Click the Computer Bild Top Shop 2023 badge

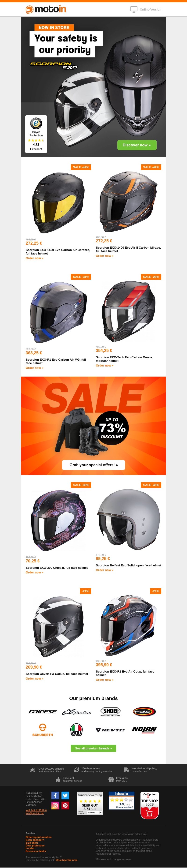tap(149, 805)
